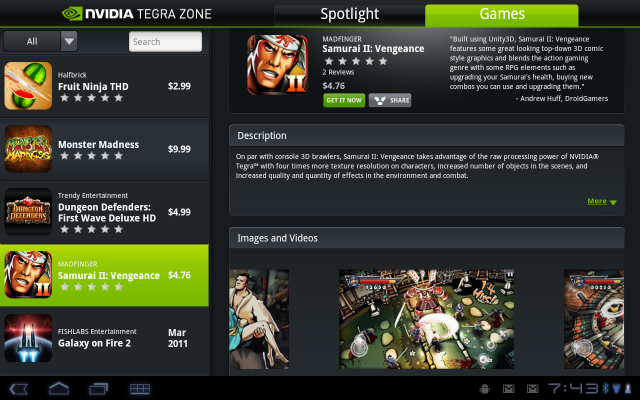640x400 pixels.
Task: Open the recent apps icon
Action: pos(99,389)
